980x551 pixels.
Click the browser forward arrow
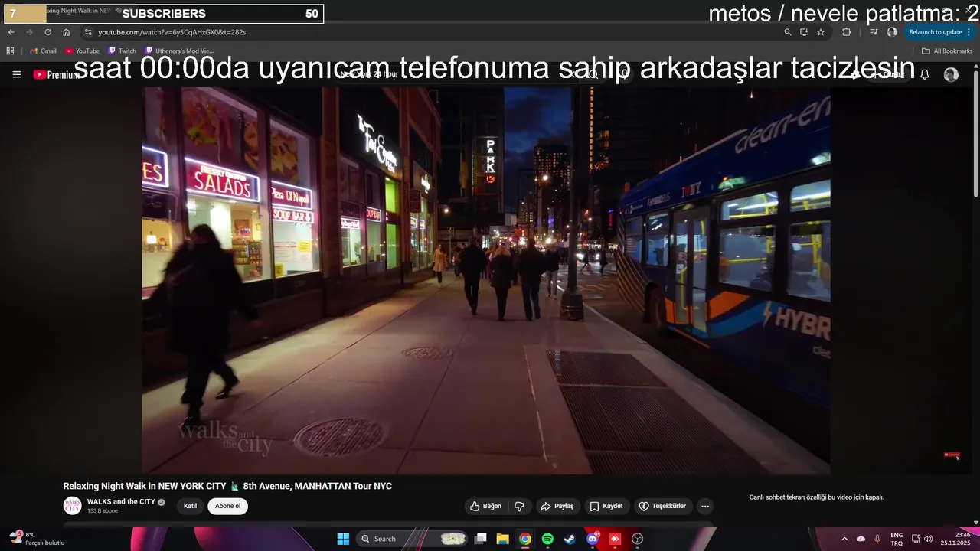click(29, 32)
